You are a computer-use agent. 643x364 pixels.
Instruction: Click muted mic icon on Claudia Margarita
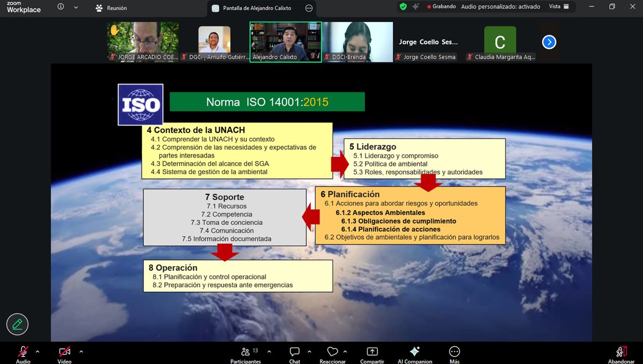click(x=470, y=57)
